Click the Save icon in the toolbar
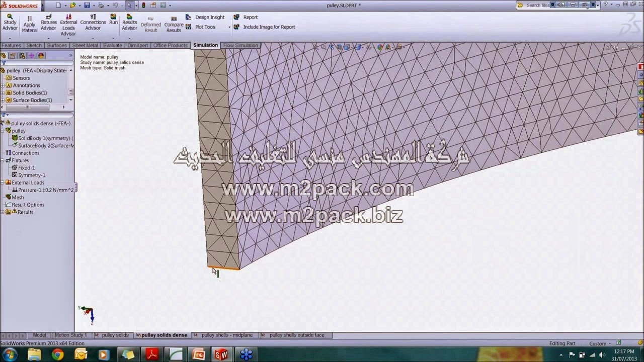 click(x=87, y=5)
